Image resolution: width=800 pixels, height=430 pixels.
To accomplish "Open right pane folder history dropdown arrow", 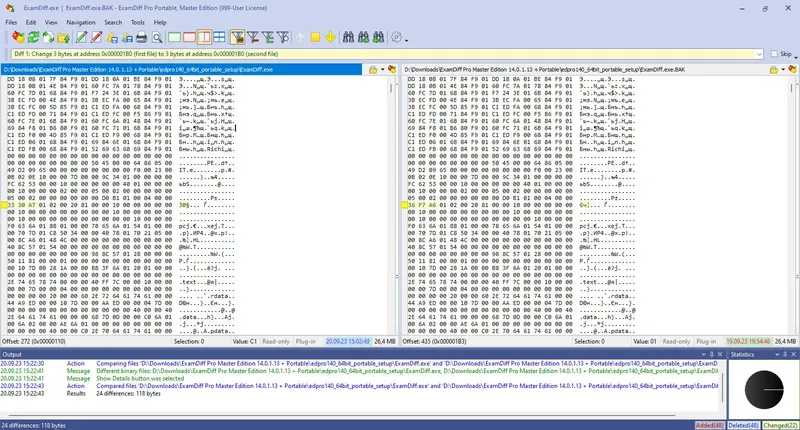I will [783, 69].
